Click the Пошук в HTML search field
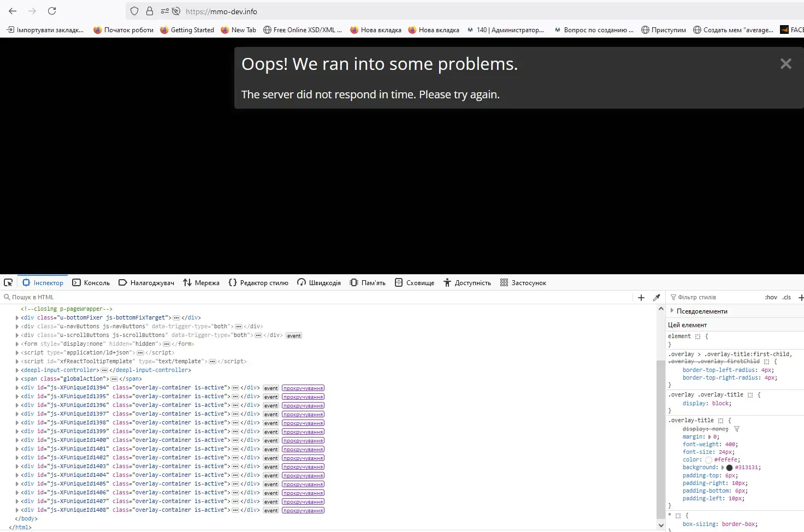 tap(317, 298)
